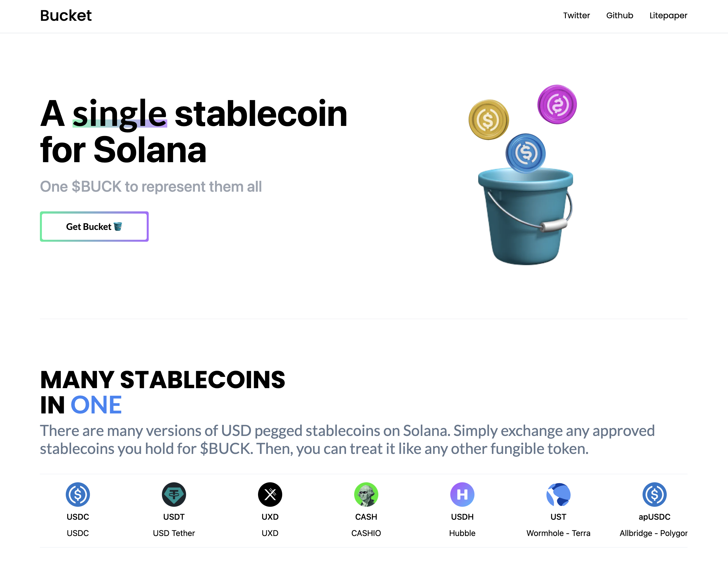Click the USDT Tether icon
Screen dimensions: 728x561
[174, 495]
